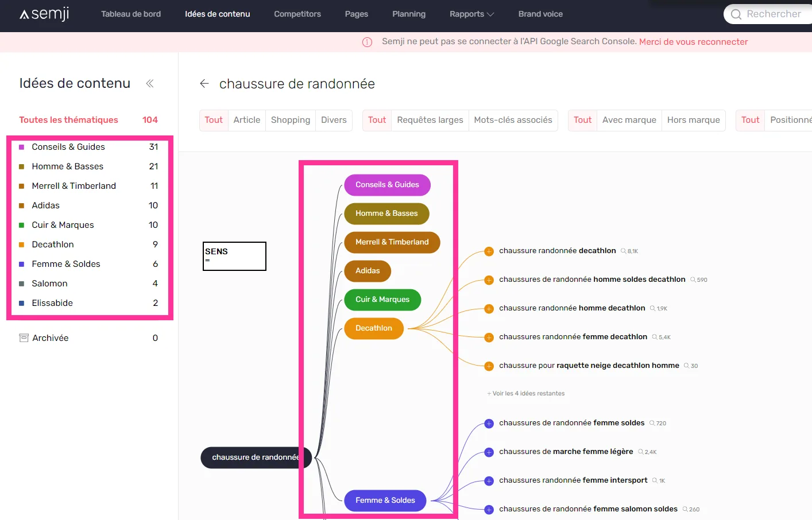812x520 pixels.
Task: Select the Divers filter
Action: point(334,120)
